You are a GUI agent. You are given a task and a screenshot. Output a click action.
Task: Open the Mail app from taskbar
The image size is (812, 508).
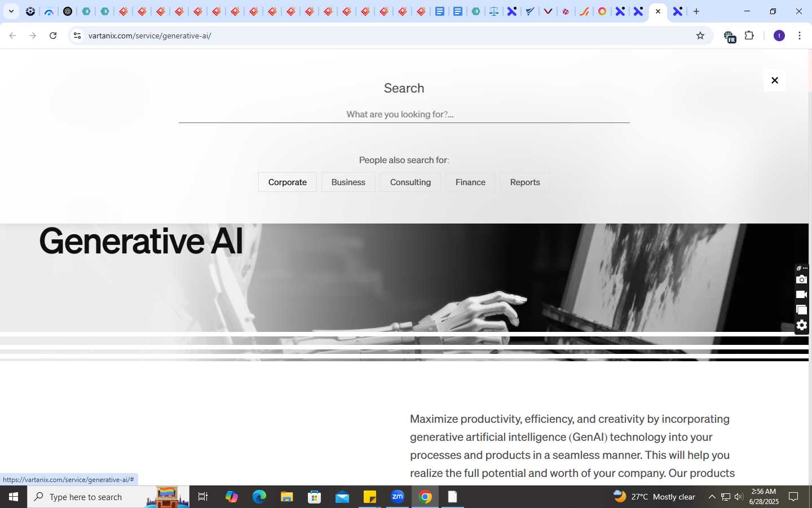coord(342,497)
